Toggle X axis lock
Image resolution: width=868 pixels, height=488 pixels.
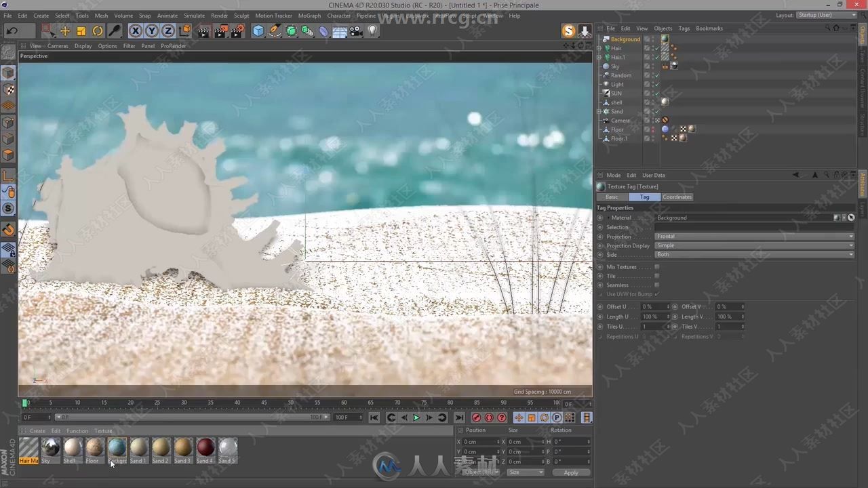pyautogui.click(x=136, y=30)
